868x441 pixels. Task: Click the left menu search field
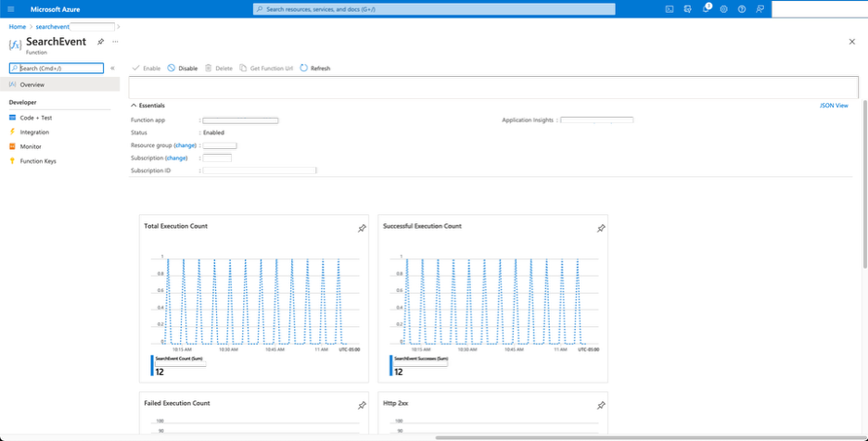tap(57, 68)
